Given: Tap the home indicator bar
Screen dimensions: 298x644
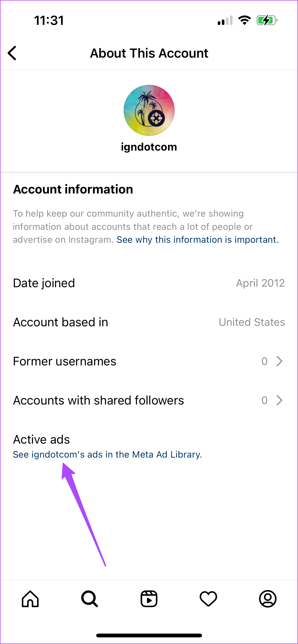Looking at the screenshot, I should [x=149, y=635].
